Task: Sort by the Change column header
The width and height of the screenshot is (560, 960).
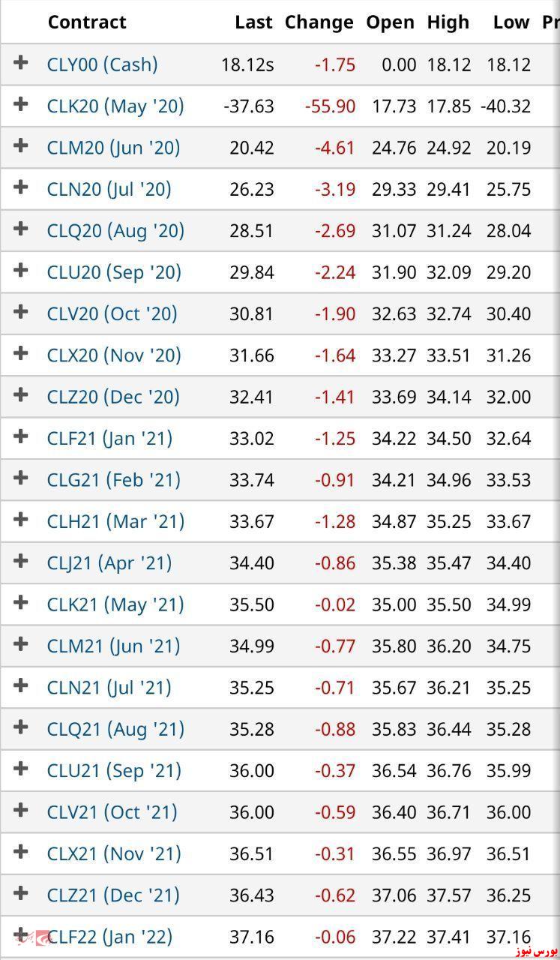Action: pyautogui.click(x=319, y=22)
